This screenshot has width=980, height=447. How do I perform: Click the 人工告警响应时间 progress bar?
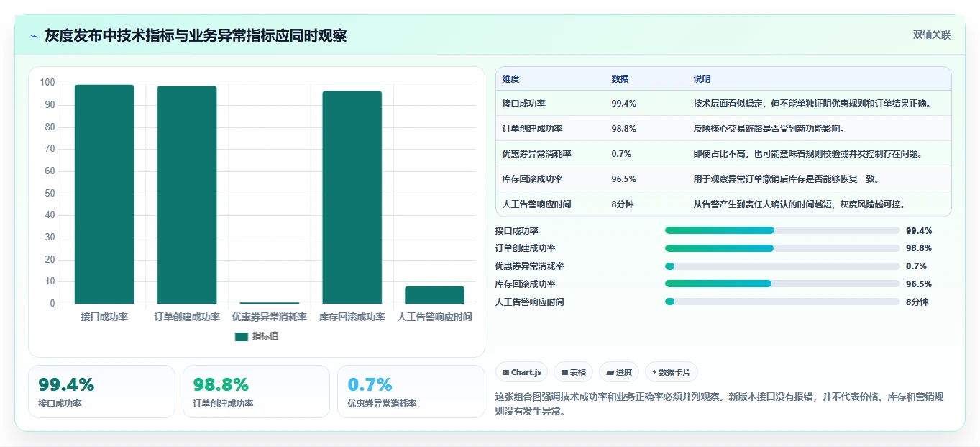pos(782,302)
